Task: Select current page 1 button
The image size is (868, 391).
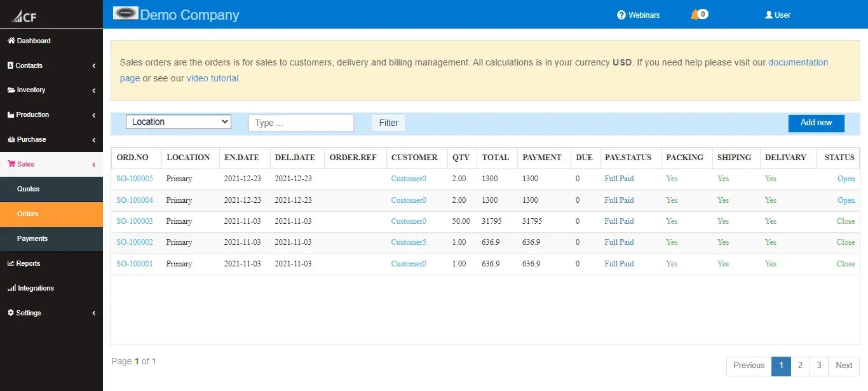Action: (x=781, y=366)
